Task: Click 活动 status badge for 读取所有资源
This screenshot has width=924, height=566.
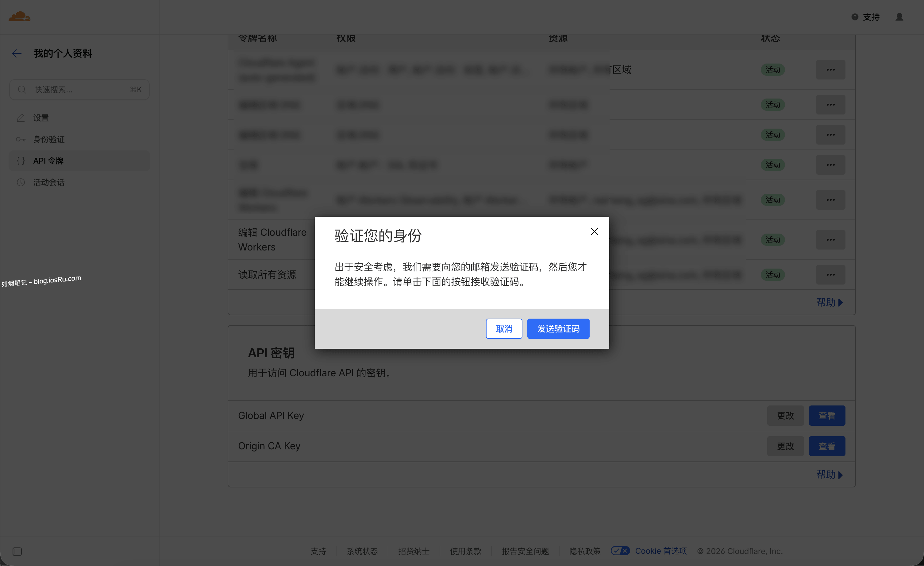Action: tap(772, 275)
